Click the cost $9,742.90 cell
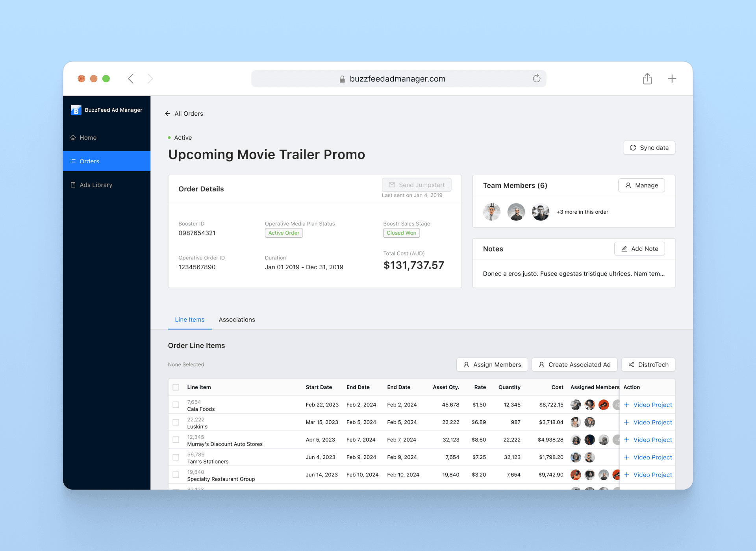This screenshot has height=551, width=756. 551,475
